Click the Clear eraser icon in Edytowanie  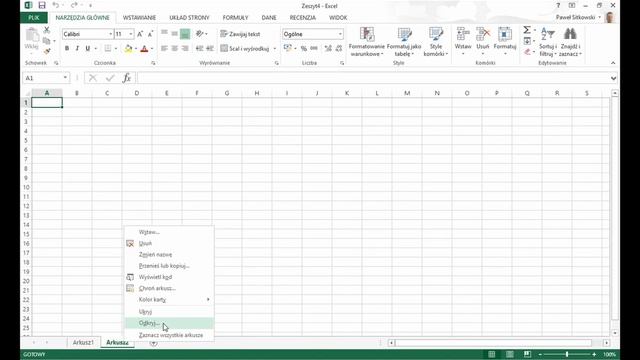[527, 52]
